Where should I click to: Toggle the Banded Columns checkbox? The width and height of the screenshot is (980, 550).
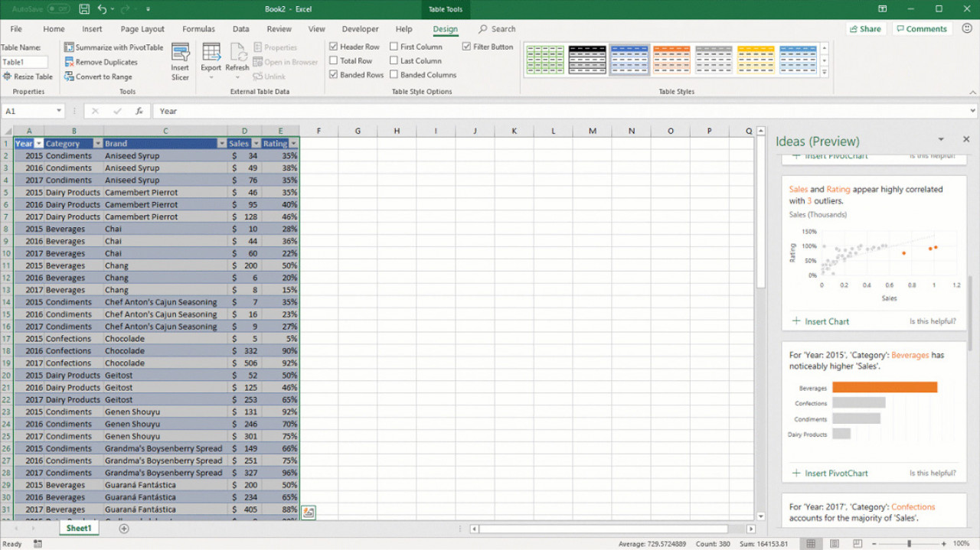[x=394, y=75]
